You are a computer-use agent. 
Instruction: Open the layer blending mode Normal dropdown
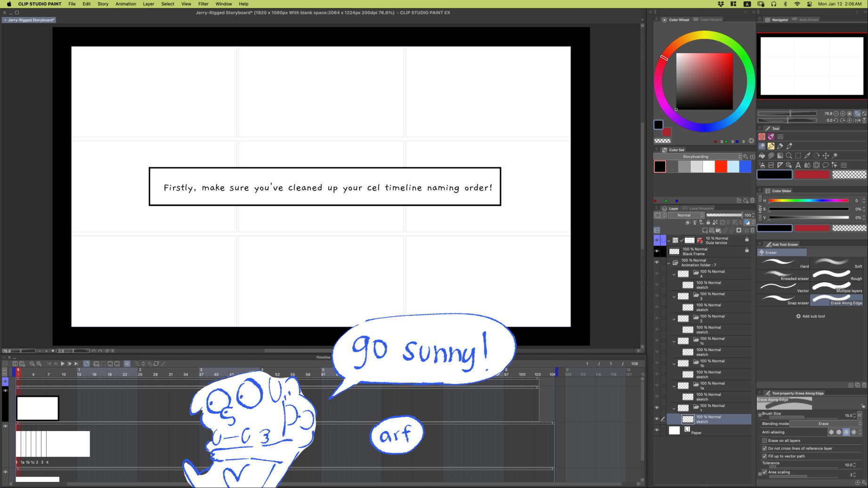(687, 215)
